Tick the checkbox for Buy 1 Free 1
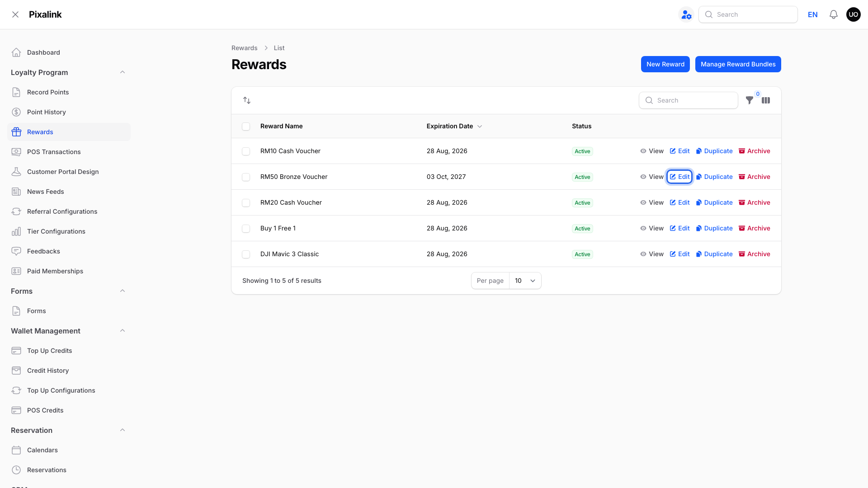 click(x=246, y=229)
